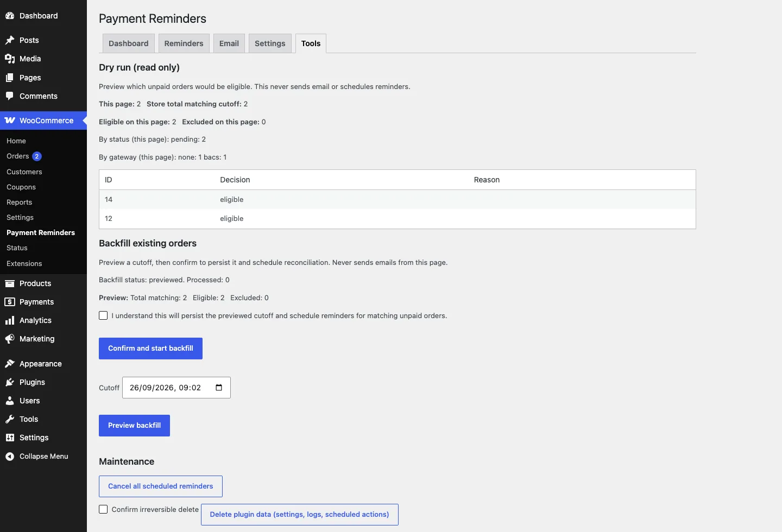Viewport: 782px width, 532px height.
Task: Click 'Excluded on this page: 0' text
Action: pos(224,122)
